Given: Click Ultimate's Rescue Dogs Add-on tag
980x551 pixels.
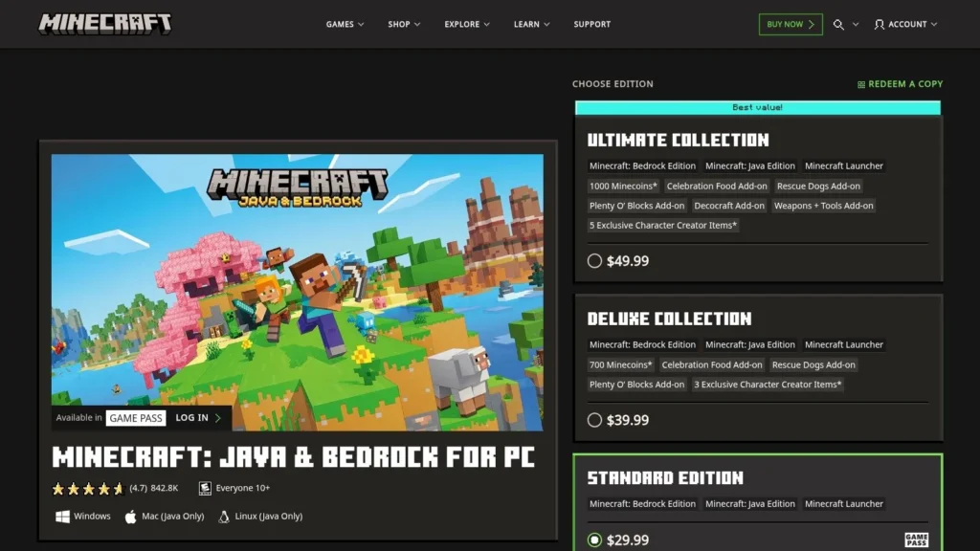Looking at the screenshot, I should coord(818,186).
